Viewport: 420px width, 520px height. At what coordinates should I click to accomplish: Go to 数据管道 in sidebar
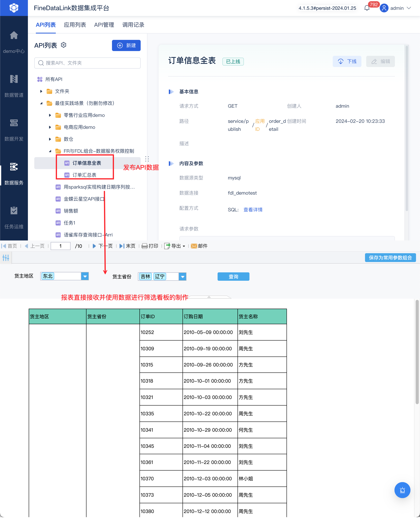coord(14,79)
